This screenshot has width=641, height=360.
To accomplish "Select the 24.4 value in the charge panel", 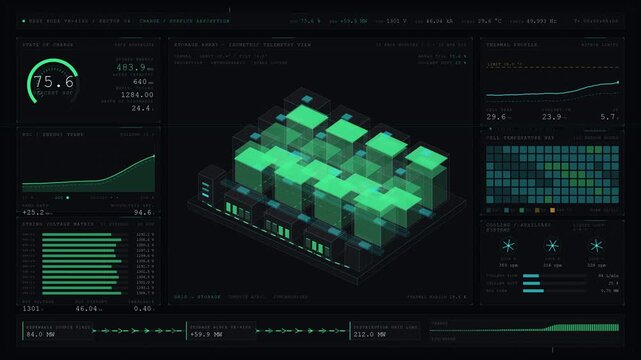I will click(141, 108).
